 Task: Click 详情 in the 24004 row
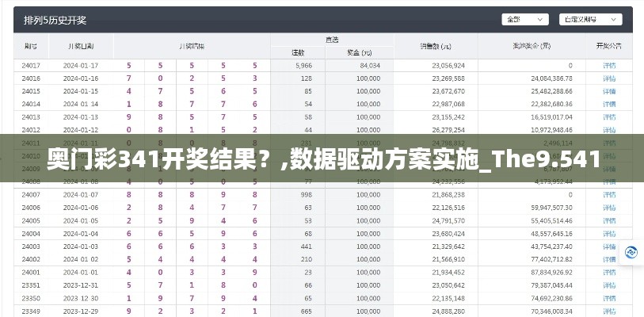(x=608, y=234)
